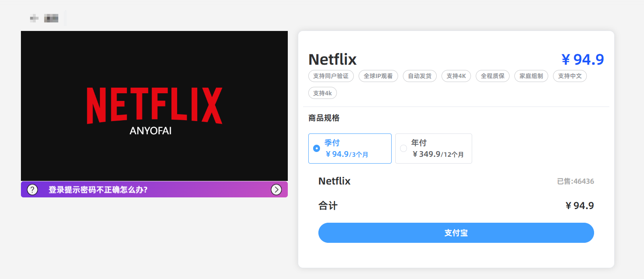Select the 季付 quarterly plan radio button
The width and height of the screenshot is (644, 279).
click(x=317, y=148)
